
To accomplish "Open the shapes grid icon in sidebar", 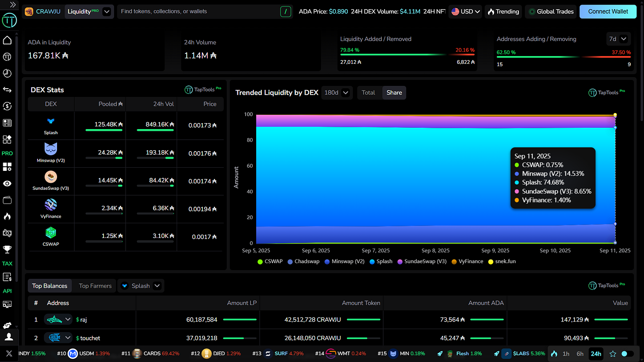I will coord(7,139).
